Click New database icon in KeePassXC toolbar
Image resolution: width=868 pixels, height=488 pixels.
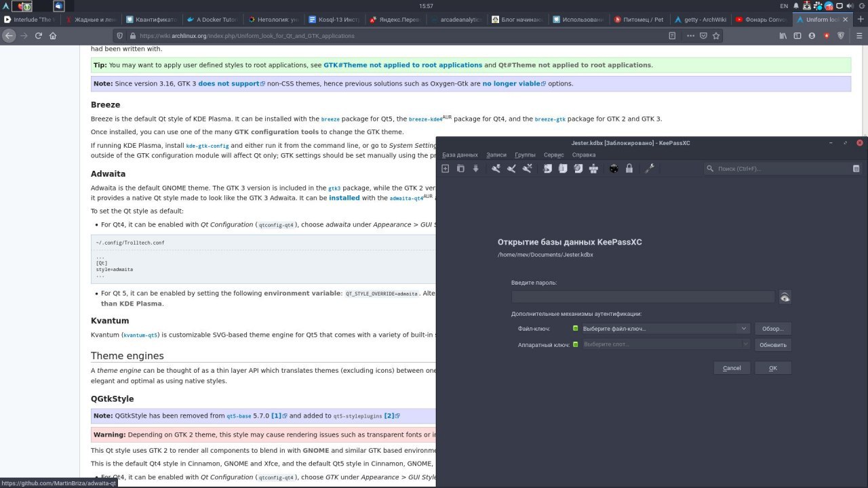click(446, 169)
